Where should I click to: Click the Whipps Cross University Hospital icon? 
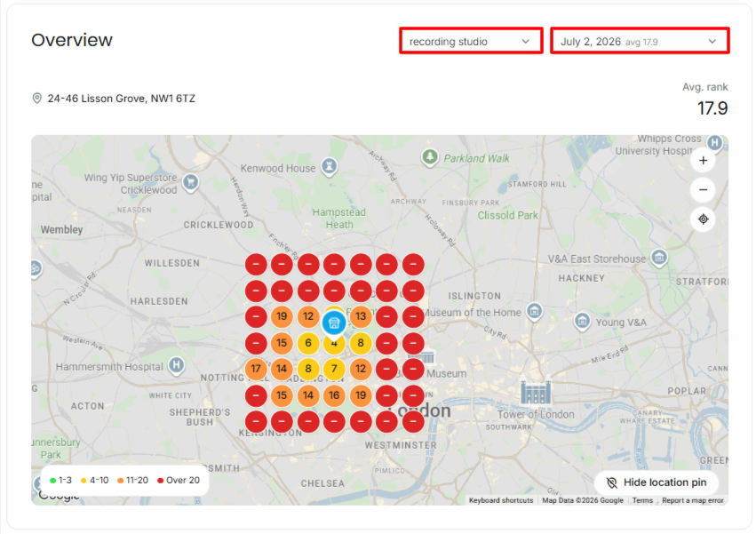pos(714,143)
